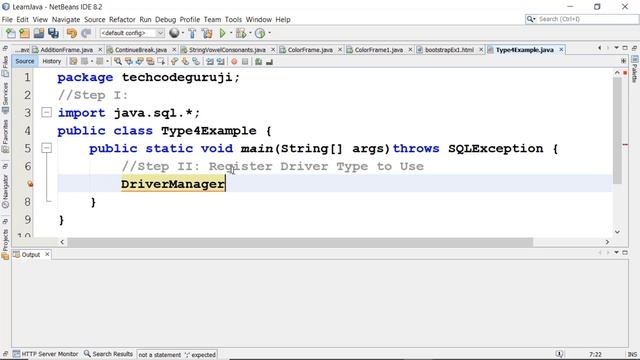Click the Debug Project icon
Image resolution: width=640 pixels, height=360 pixels.
pos(241,33)
